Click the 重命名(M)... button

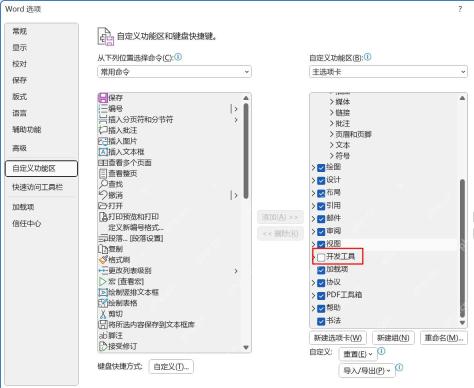[x=444, y=338]
